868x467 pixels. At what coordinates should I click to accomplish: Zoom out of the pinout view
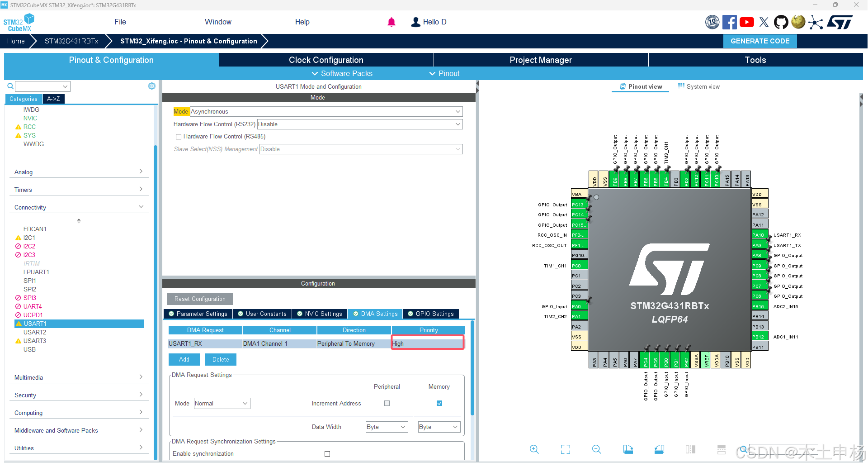click(x=597, y=449)
